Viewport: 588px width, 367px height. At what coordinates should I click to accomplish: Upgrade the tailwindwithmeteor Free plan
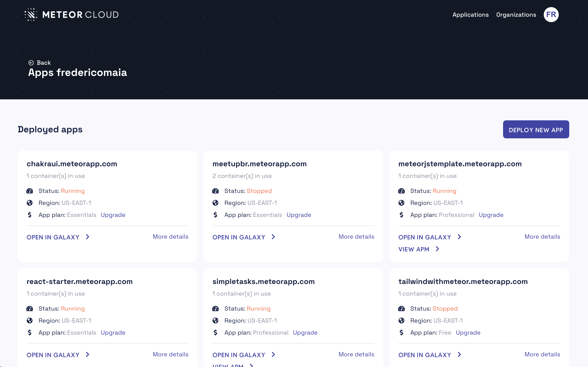pyautogui.click(x=468, y=333)
